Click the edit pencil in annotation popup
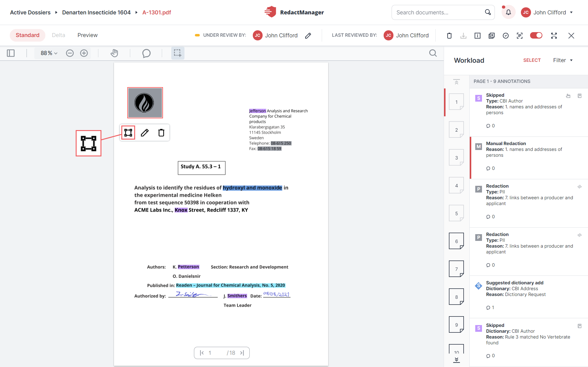This screenshot has height=367, width=588. (145, 133)
